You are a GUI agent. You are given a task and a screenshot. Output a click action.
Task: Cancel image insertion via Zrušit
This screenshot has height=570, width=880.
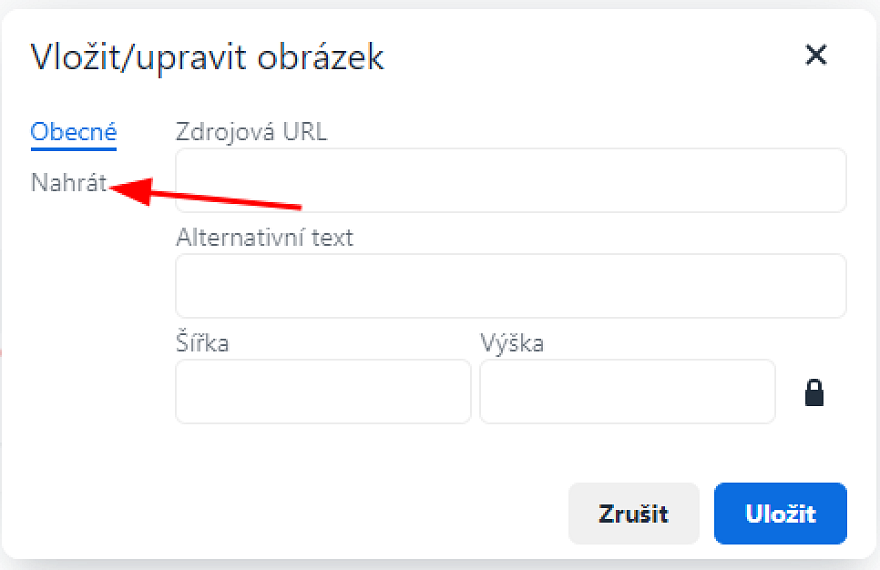[x=633, y=514]
